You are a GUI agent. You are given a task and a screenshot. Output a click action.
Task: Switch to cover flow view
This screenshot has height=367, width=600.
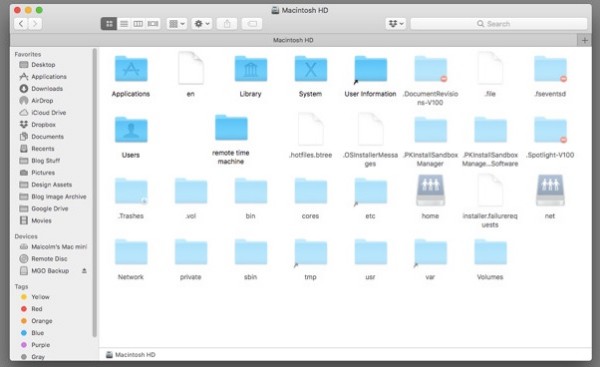coord(153,24)
